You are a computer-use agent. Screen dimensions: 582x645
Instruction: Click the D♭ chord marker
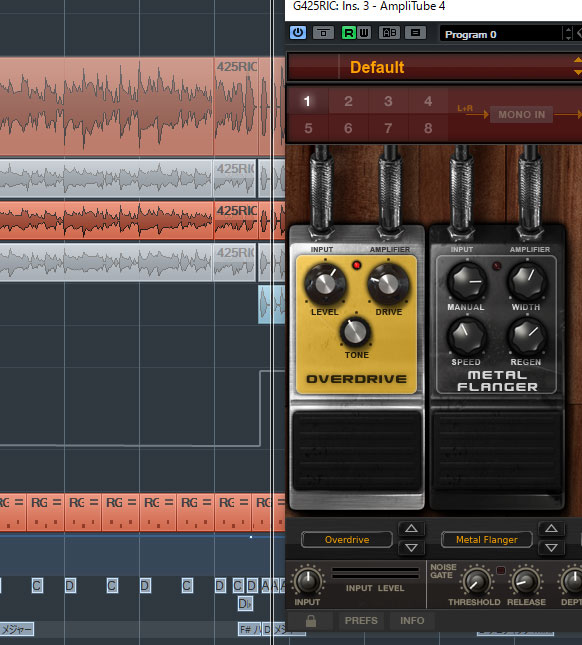(245, 603)
